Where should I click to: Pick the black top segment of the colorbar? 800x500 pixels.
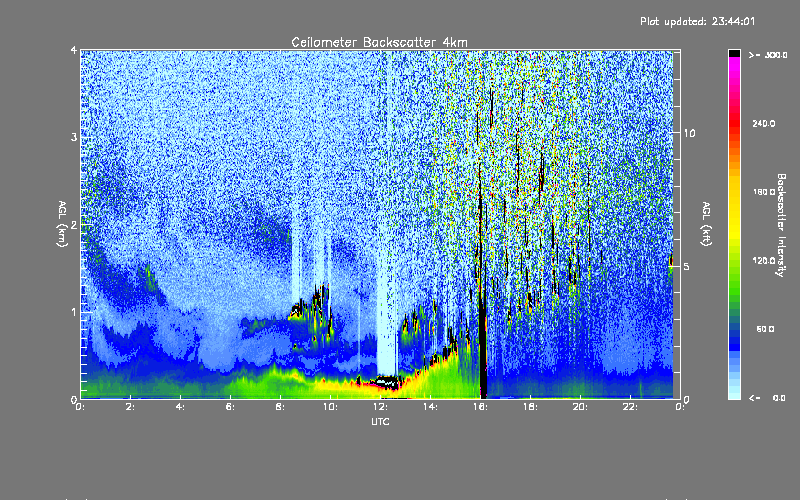(734, 53)
